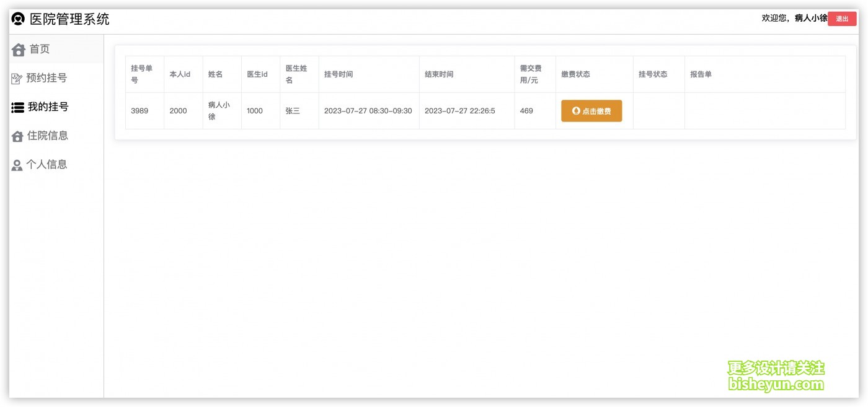Go to 预约挂号 appointment page

(x=46, y=78)
